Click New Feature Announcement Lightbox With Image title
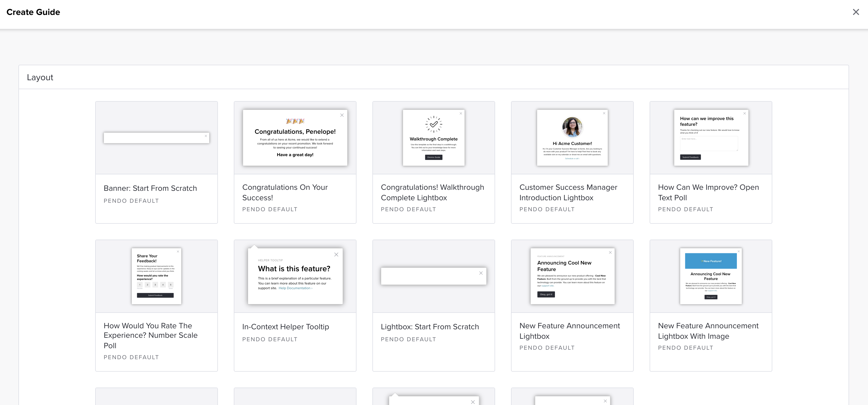 pos(708,331)
